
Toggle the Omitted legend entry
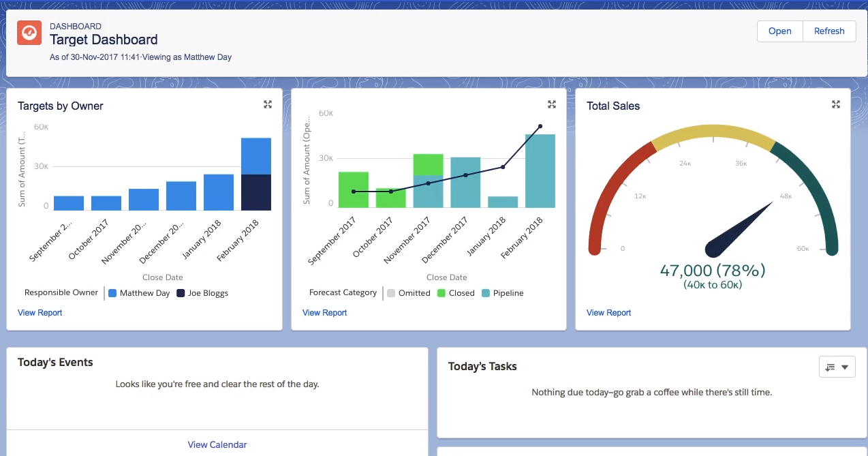(409, 293)
